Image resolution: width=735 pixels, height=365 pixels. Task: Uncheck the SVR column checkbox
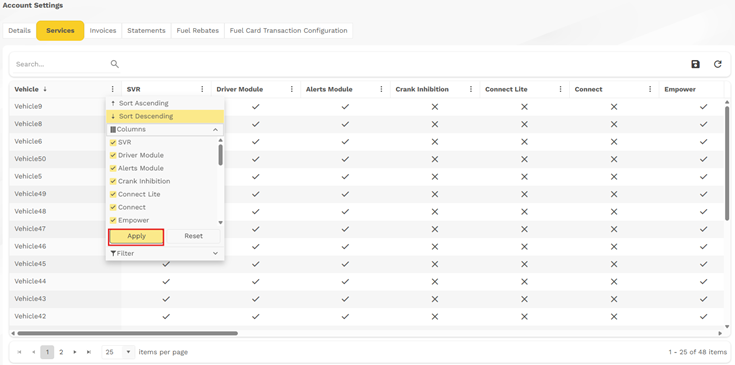coord(113,142)
